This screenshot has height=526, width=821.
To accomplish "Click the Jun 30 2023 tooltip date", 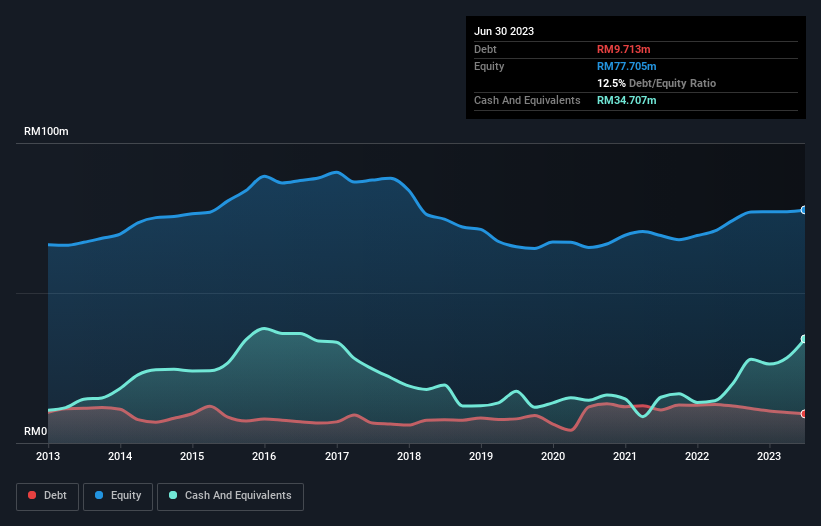I will [504, 31].
